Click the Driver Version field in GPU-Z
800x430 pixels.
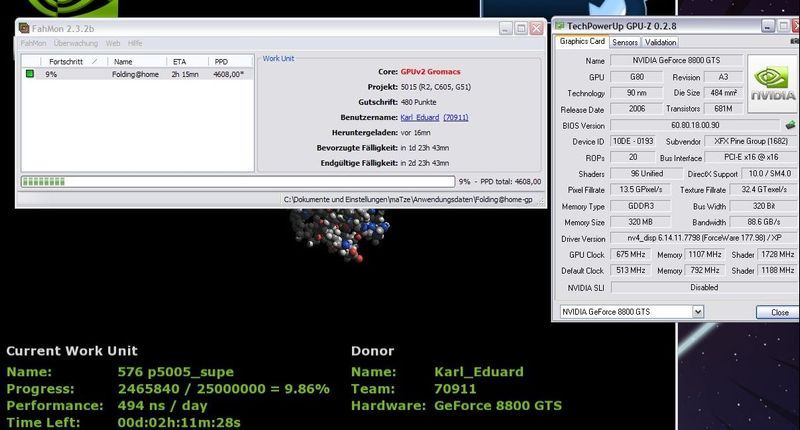704,238
